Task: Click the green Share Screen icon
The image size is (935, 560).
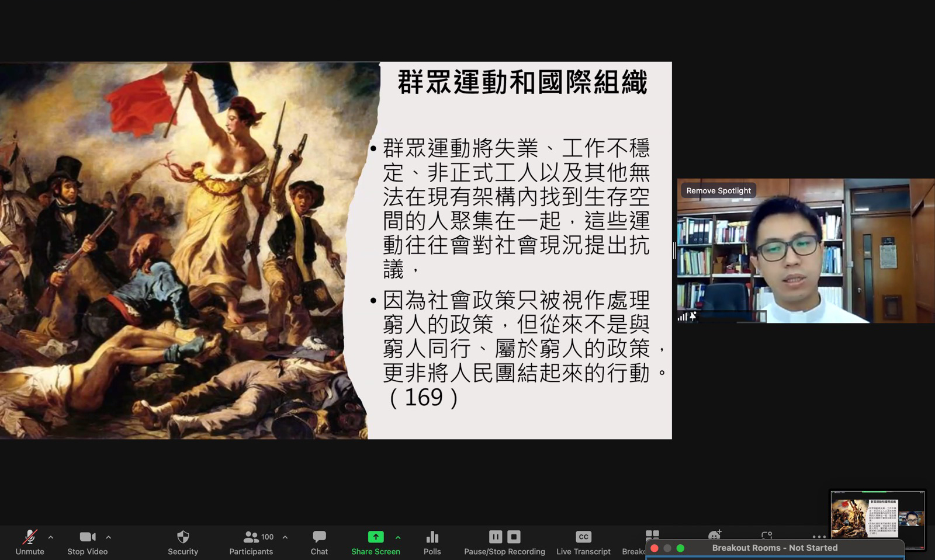Action: tap(376, 537)
